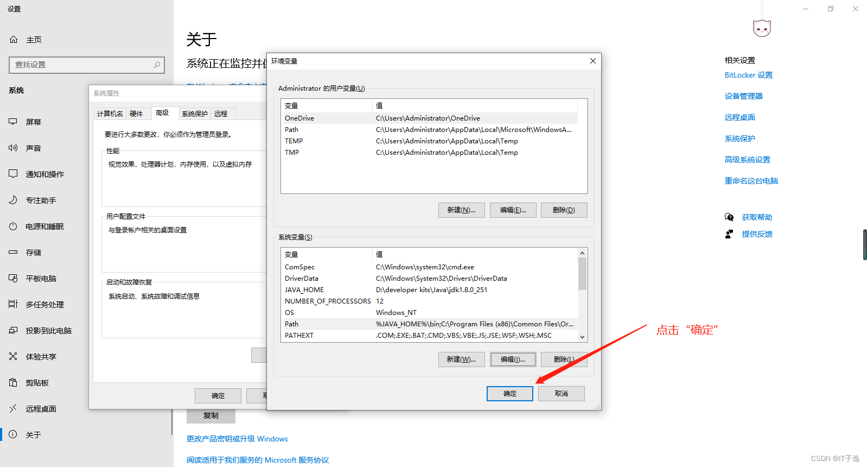Image resolution: width=868 pixels, height=467 pixels.
Task: Open Display (屏幕) settings icon
Action: (x=13, y=122)
